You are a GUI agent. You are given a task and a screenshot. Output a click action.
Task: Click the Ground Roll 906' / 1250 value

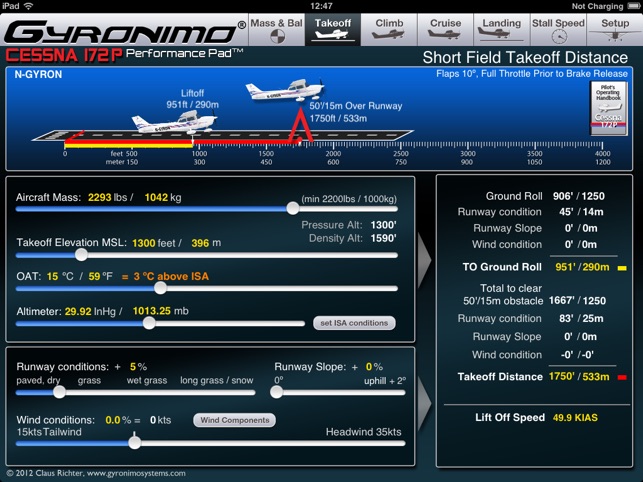(x=578, y=196)
